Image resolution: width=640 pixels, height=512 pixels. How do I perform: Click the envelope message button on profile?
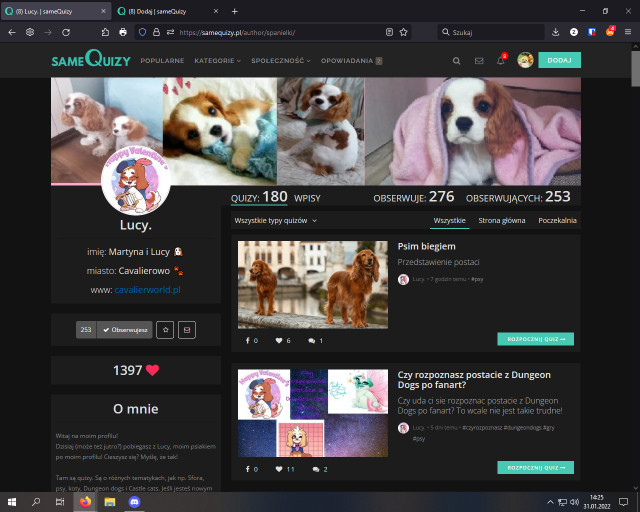(187, 329)
